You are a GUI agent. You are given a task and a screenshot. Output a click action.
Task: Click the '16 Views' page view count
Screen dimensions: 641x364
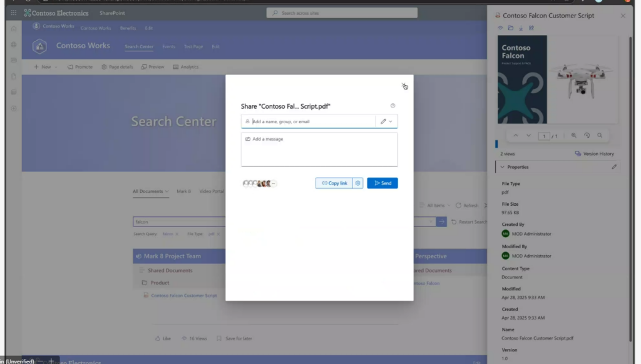tap(194, 338)
